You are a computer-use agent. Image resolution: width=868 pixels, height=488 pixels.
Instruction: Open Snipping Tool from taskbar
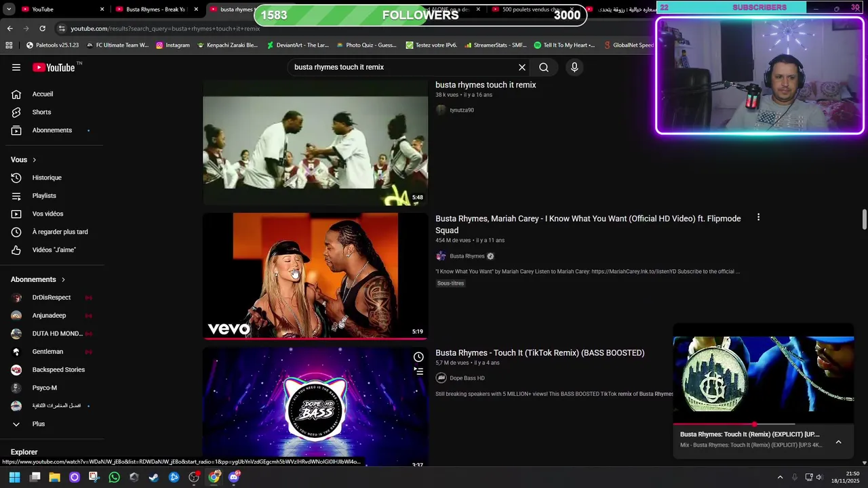94,477
